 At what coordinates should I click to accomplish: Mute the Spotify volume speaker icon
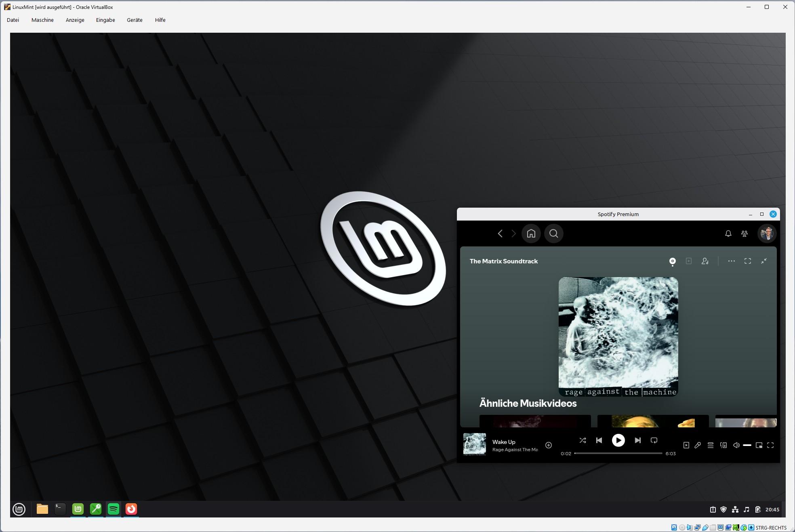[x=736, y=445]
